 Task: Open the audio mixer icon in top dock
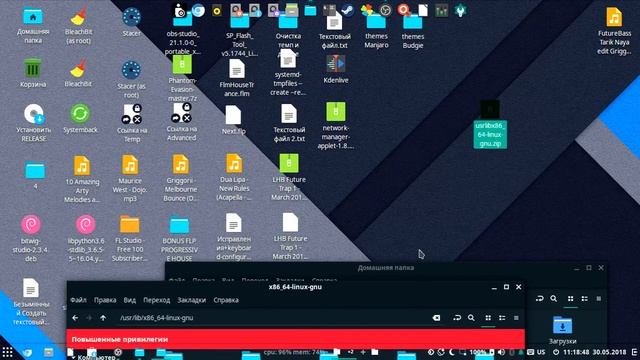click(441, 11)
